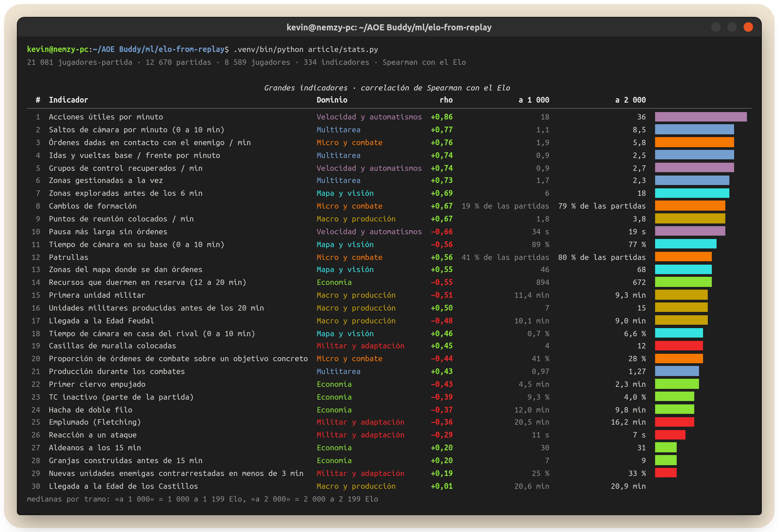Screen dimensions: 778x532
Task: Click blue bar of Saltos de cámara row
Action: coord(694,130)
